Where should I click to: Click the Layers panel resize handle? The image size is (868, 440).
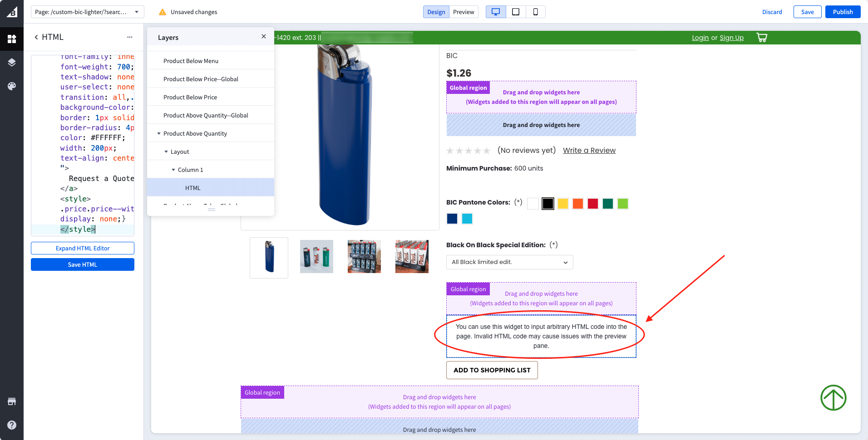point(211,210)
